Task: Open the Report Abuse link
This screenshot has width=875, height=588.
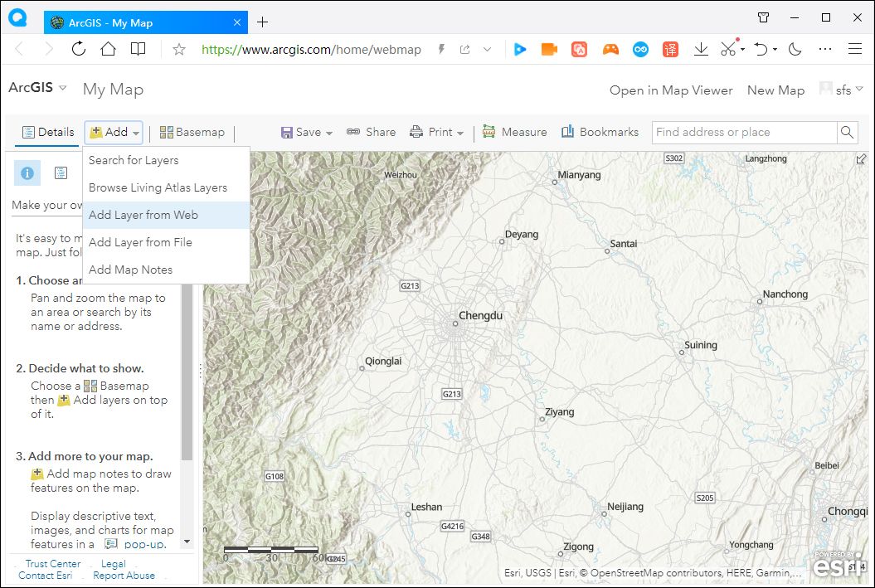Action: click(x=124, y=576)
